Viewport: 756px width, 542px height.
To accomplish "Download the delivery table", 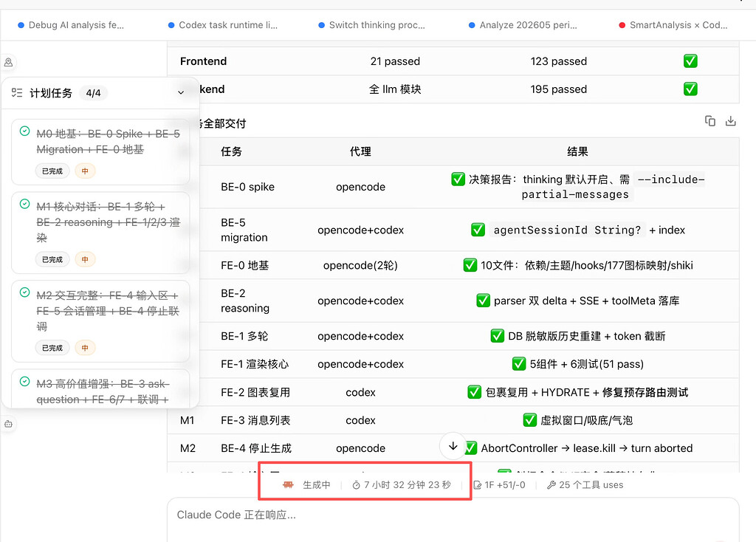I will click(730, 121).
